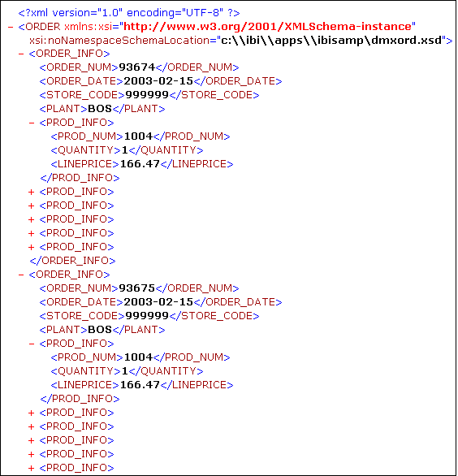Click LINEPRICE 166.47 in order 93675

[140, 385]
